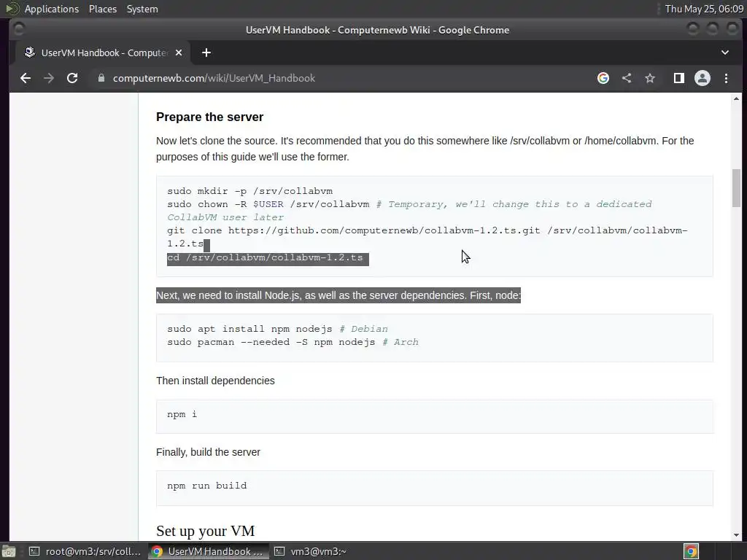Go back to the previous page

(26, 78)
